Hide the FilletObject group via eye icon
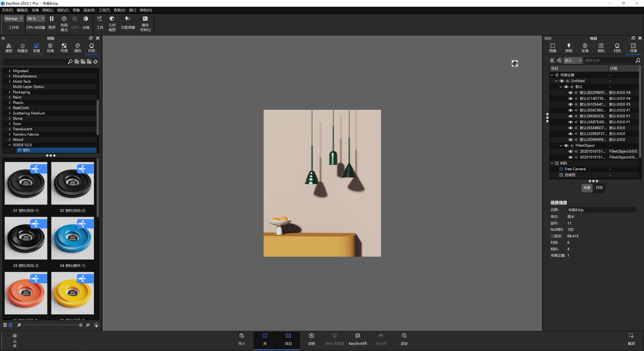The width and height of the screenshot is (644, 351). point(566,146)
